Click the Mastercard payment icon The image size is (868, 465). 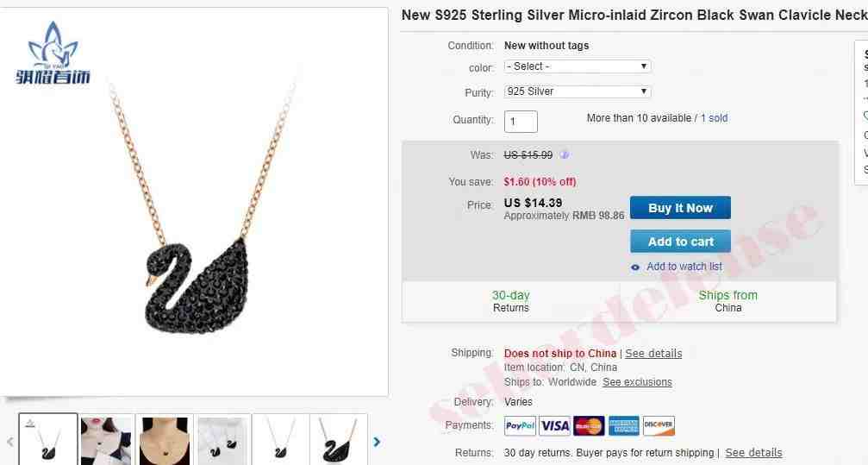tap(589, 425)
